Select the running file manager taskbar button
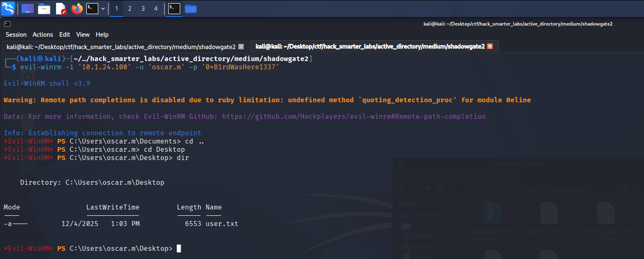 190,9
